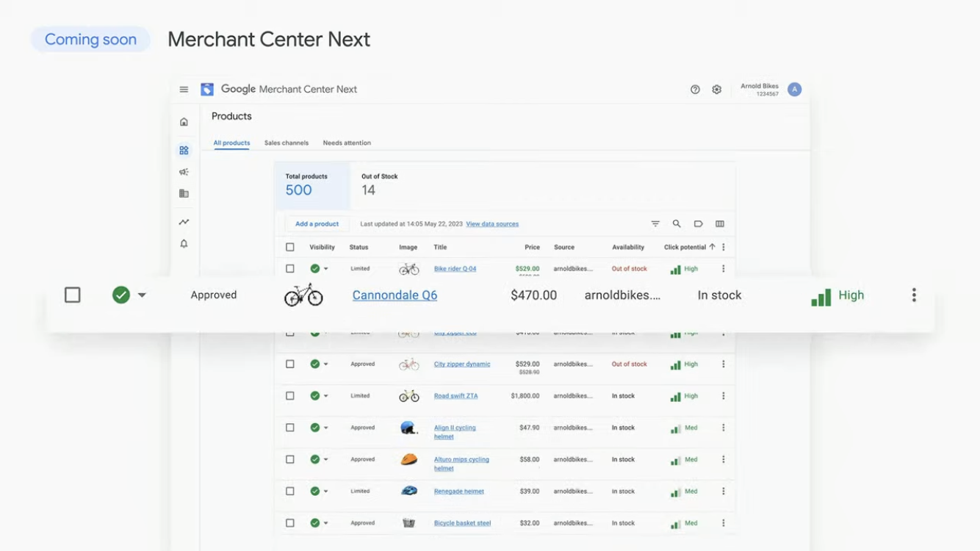The image size is (980, 551).
Task: Expand visibility dropdown for Align II cycling helmet
Action: pos(326,428)
